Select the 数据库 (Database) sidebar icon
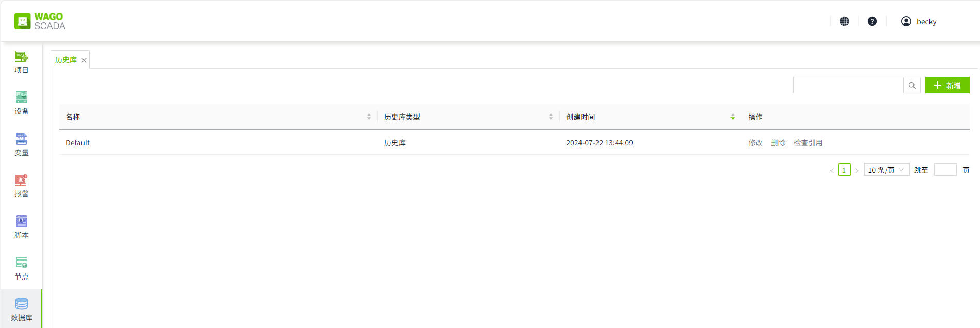 [x=21, y=309]
